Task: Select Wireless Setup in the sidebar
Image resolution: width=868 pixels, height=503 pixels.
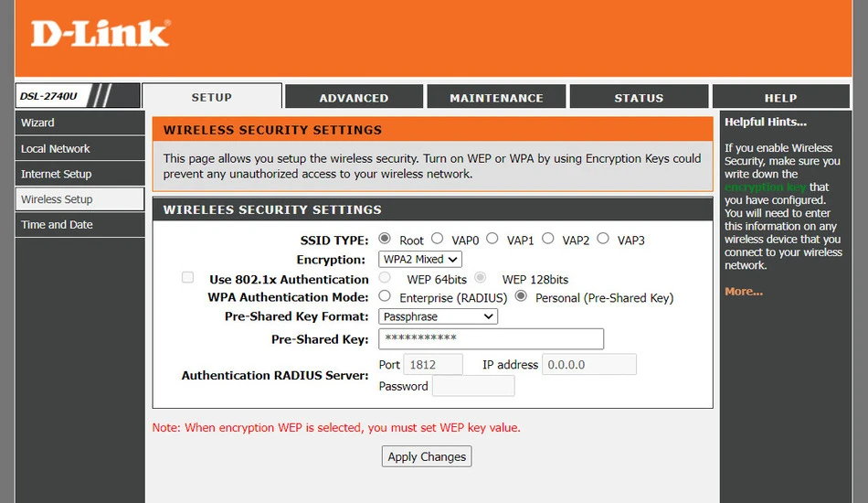Action: pyautogui.click(x=79, y=199)
